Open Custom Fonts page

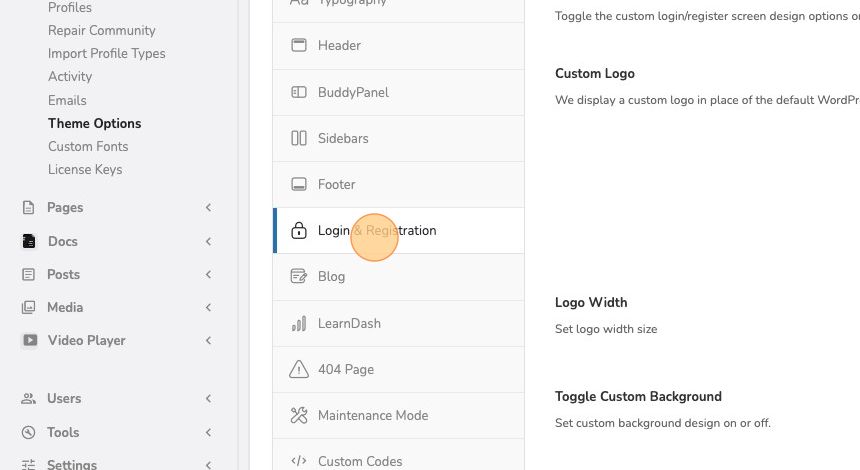[88, 146]
